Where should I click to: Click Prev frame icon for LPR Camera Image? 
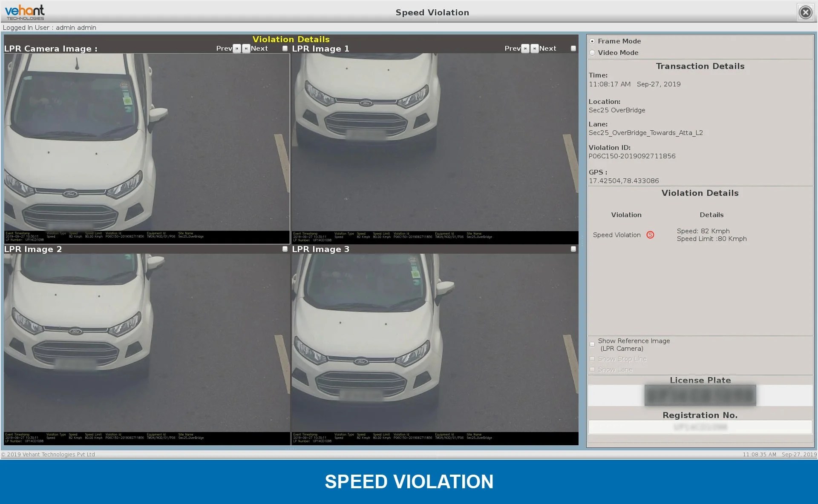(237, 49)
